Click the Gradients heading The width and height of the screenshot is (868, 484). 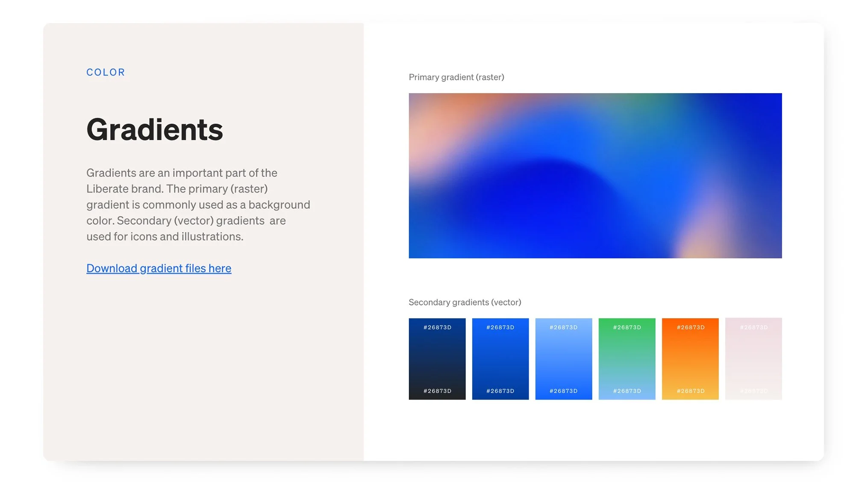(154, 129)
